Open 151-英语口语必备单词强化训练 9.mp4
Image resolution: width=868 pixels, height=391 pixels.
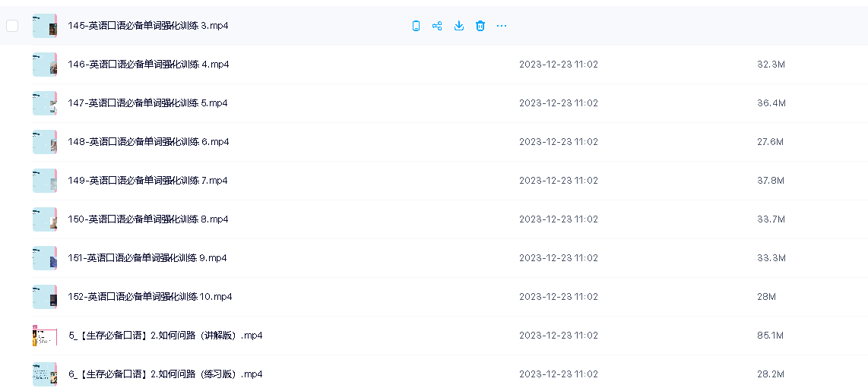(x=147, y=258)
